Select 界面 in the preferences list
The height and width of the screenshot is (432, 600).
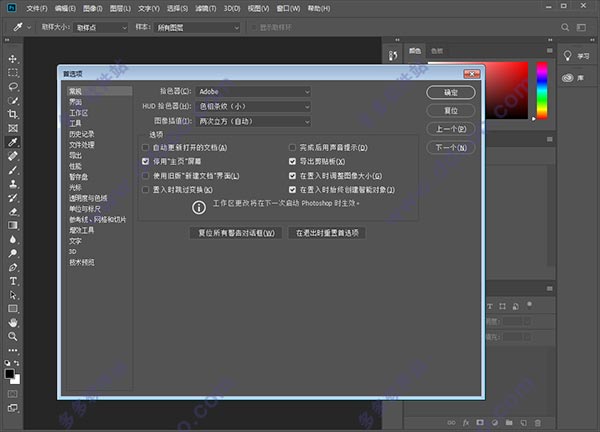point(75,102)
